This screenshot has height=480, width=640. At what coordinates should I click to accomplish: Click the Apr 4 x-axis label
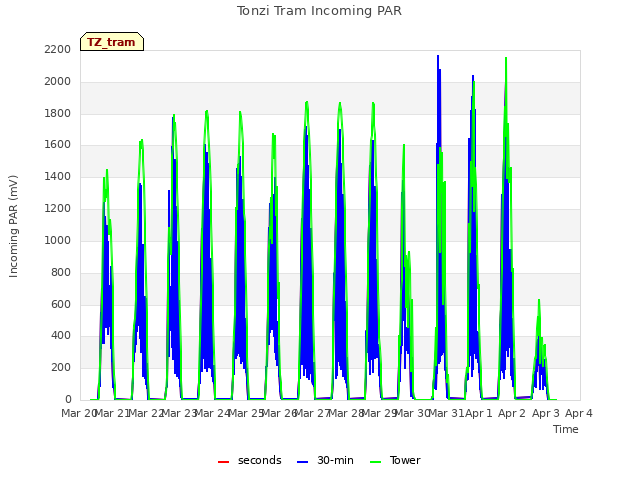click(579, 413)
